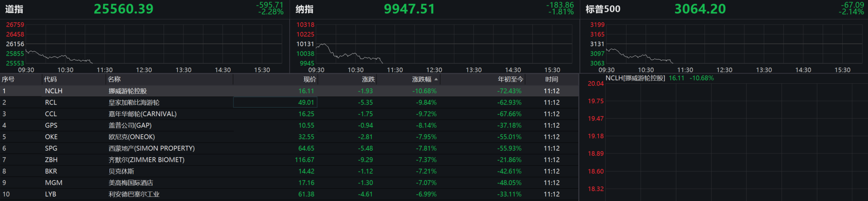Click year-to-date value -72.43%

[509, 91]
